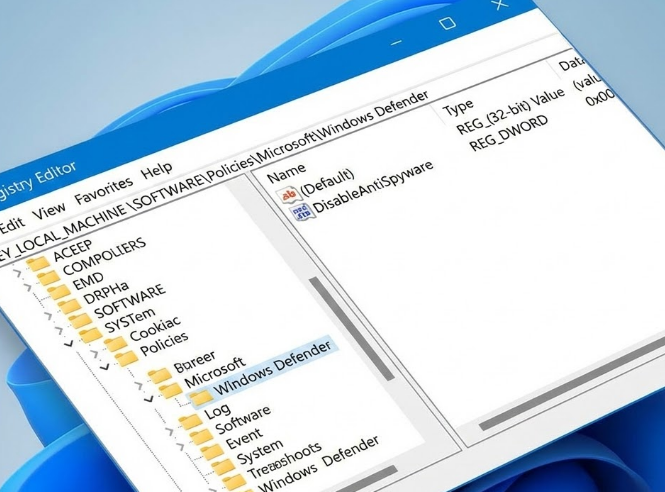
Task: Click the 0x00 data cell
Action: [x=600, y=98]
